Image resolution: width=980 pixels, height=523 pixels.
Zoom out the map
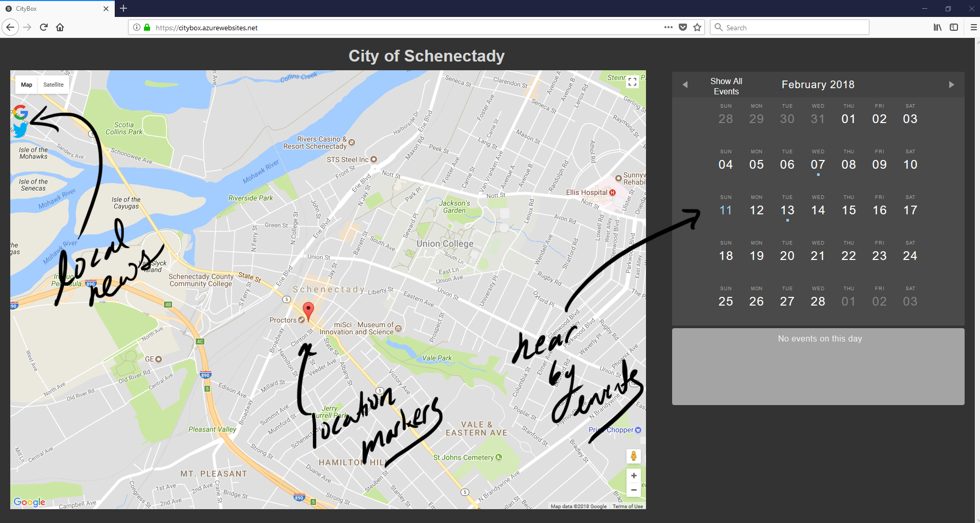tap(634, 490)
